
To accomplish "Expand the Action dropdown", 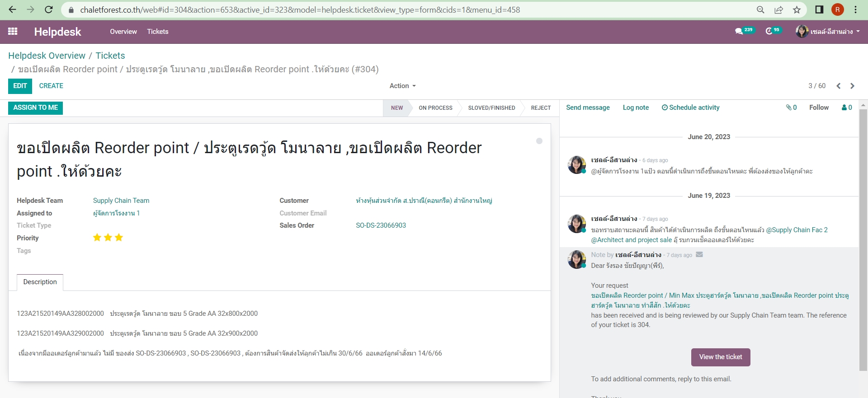I will tap(402, 86).
